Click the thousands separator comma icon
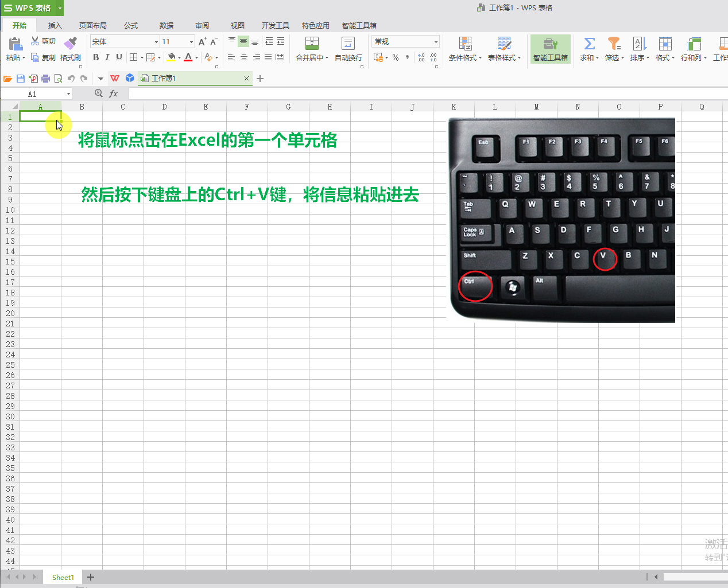The width and height of the screenshot is (728, 588). click(x=407, y=57)
